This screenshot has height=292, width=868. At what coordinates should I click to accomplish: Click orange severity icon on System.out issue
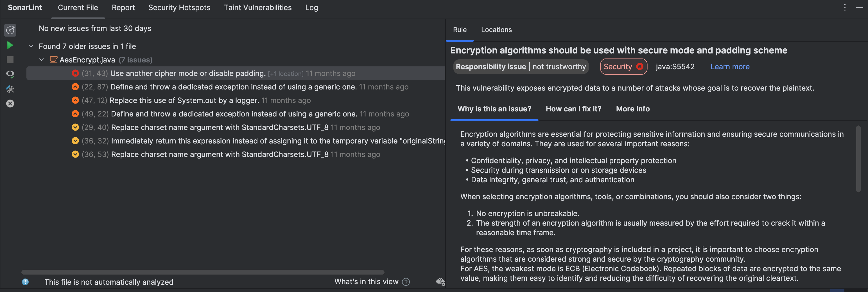click(75, 100)
